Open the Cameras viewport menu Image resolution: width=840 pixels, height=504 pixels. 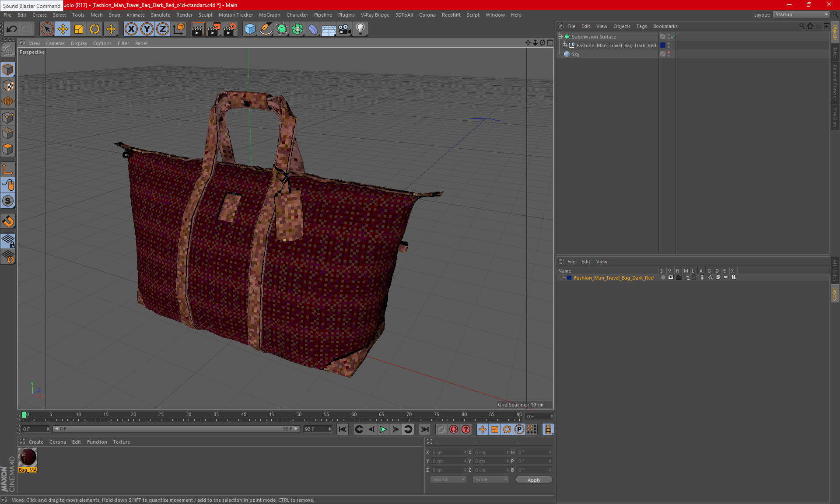click(x=55, y=43)
